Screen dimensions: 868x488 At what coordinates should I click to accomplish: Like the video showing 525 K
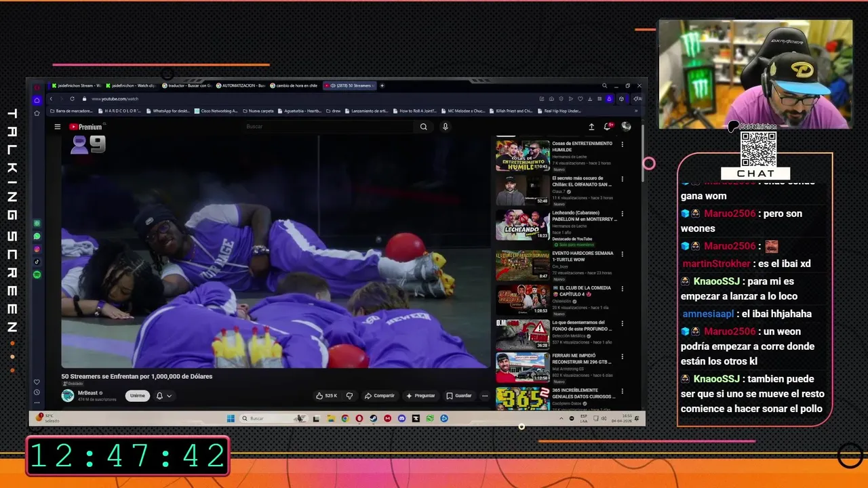327,396
